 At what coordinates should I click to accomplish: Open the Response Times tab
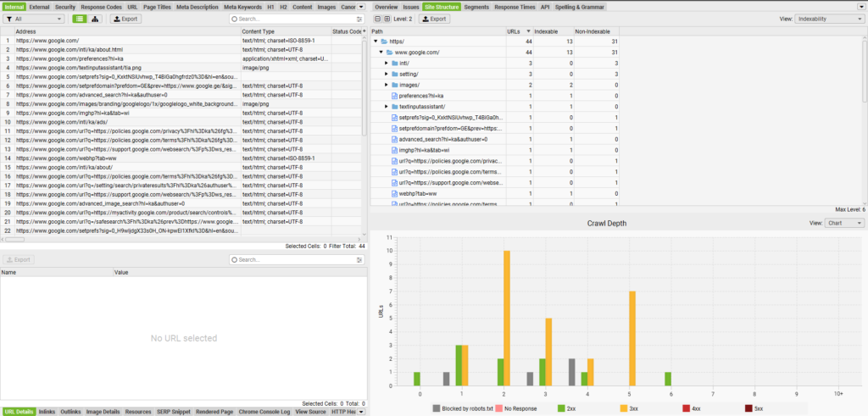[515, 7]
